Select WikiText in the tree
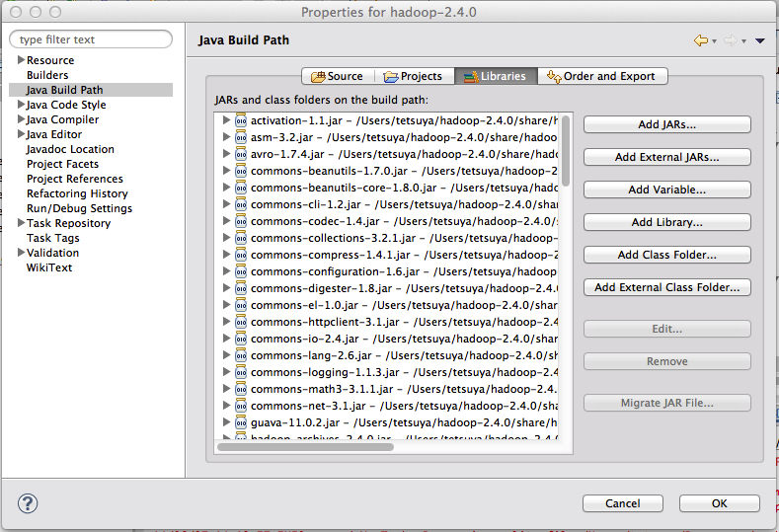This screenshot has width=779, height=532. 49,267
